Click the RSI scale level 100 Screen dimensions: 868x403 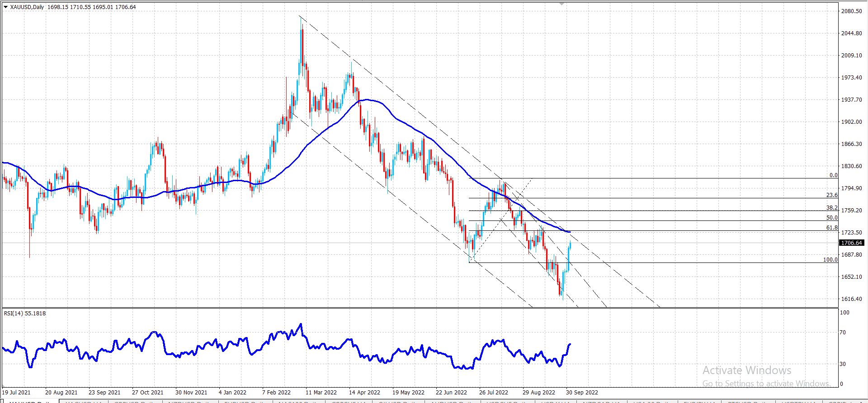click(844, 313)
